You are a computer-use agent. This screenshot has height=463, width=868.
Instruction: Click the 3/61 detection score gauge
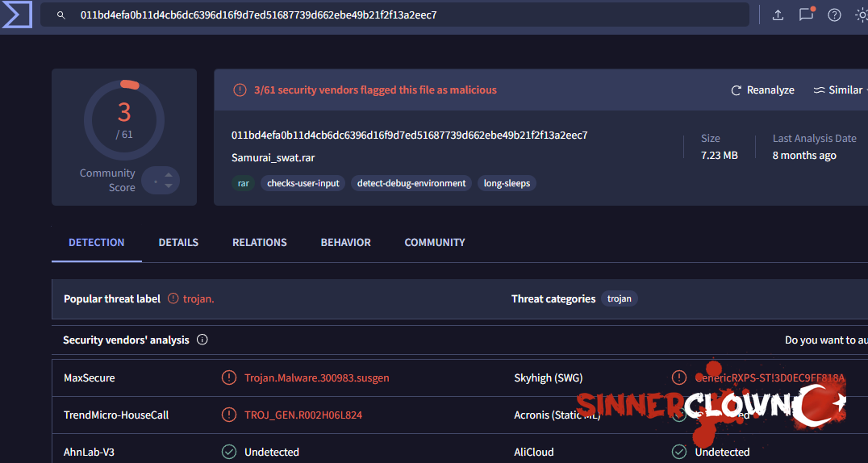(x=124, y=121)
